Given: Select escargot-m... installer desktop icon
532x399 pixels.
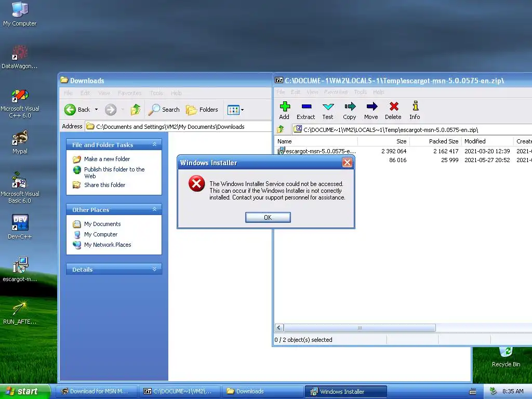Looking at the screenshot, I should pyautogui.click(x=20, y=270).
